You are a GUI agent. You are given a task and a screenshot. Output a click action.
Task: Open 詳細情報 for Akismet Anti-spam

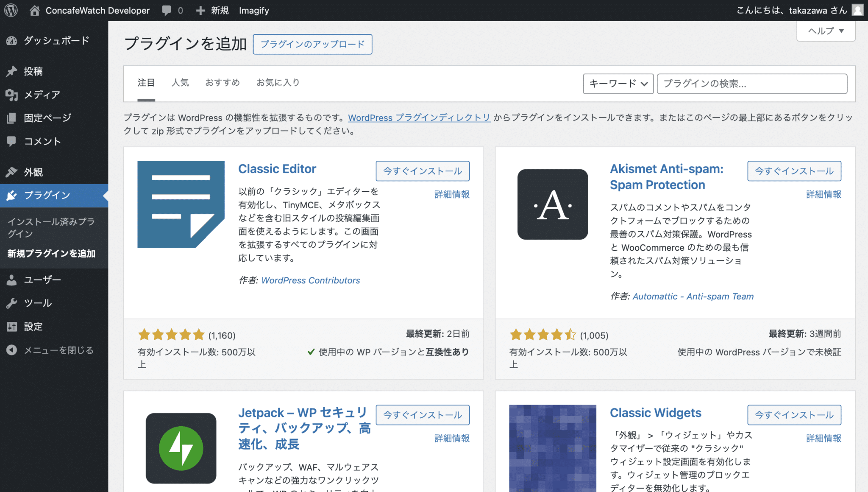[x=823, y=194]
